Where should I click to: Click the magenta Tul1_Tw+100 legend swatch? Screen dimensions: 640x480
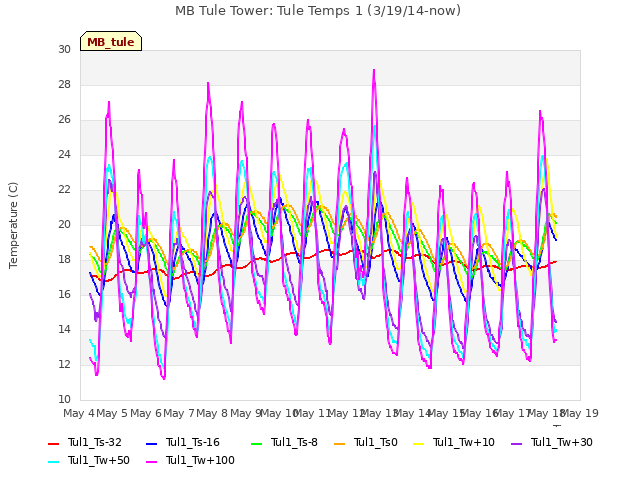pos(151,462)
